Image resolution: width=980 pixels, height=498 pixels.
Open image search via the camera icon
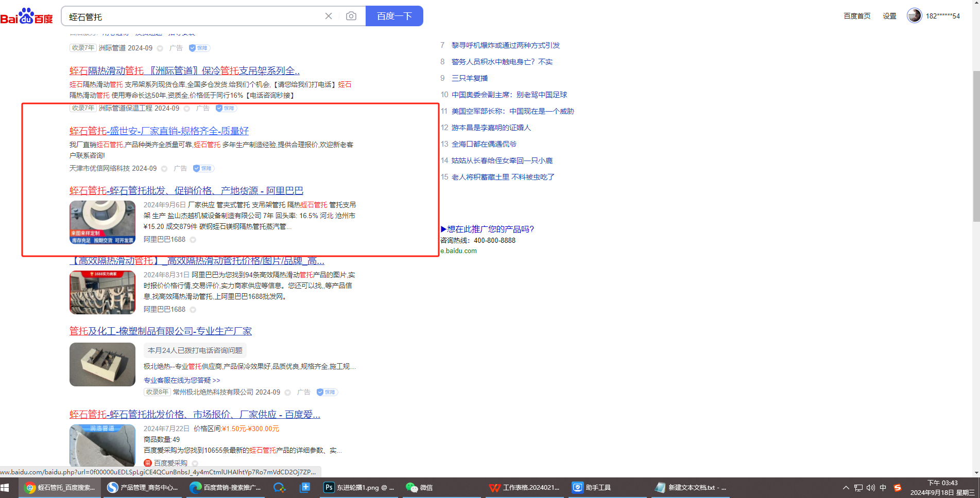click(351, 16)
